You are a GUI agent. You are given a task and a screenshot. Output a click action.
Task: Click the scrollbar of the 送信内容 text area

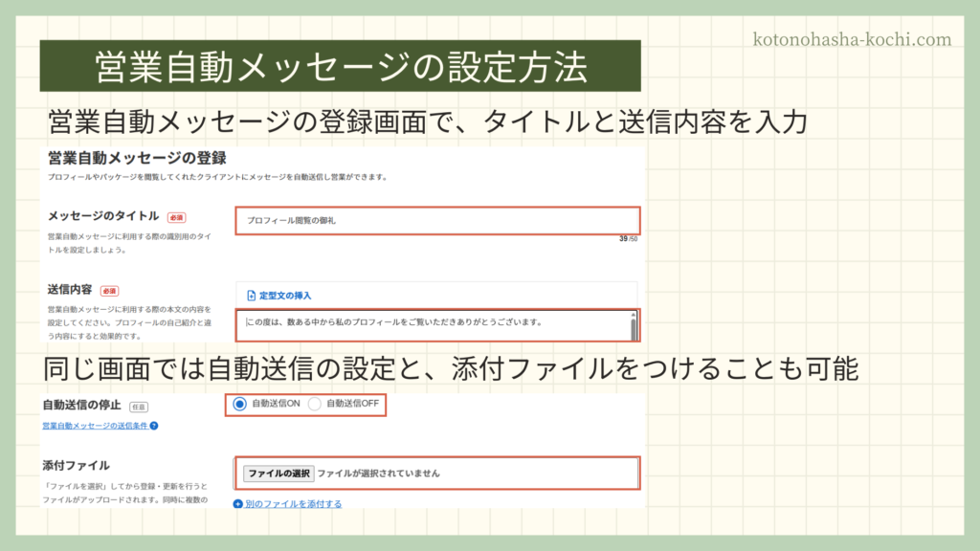tap(632, 326)
